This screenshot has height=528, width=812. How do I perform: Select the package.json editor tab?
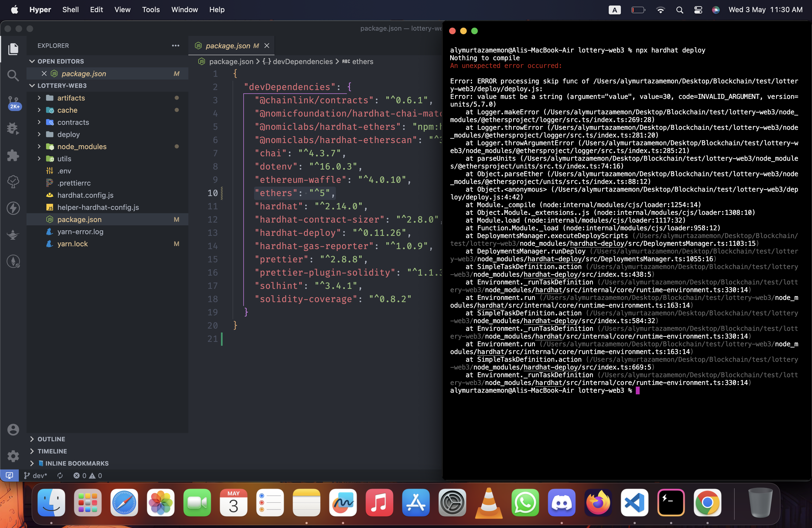(231, 45)
